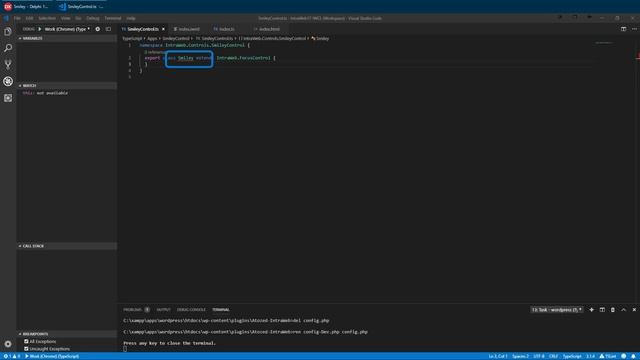Click Work (Chrome) launch item in status bar
640x360 pixels.
coord(52,356)
